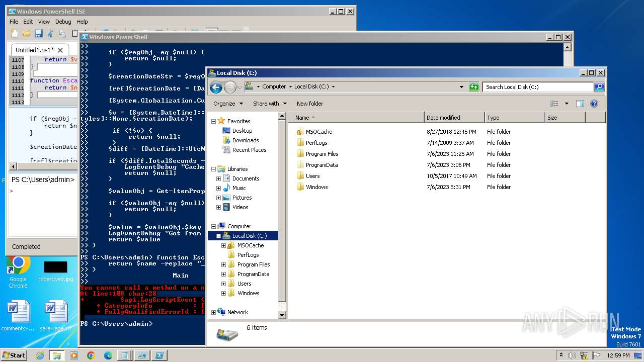This screenshot has width=644, height=362.
Task: Click the Cut scissors icon in PowerShell ISE
Action: coord(50,33)
